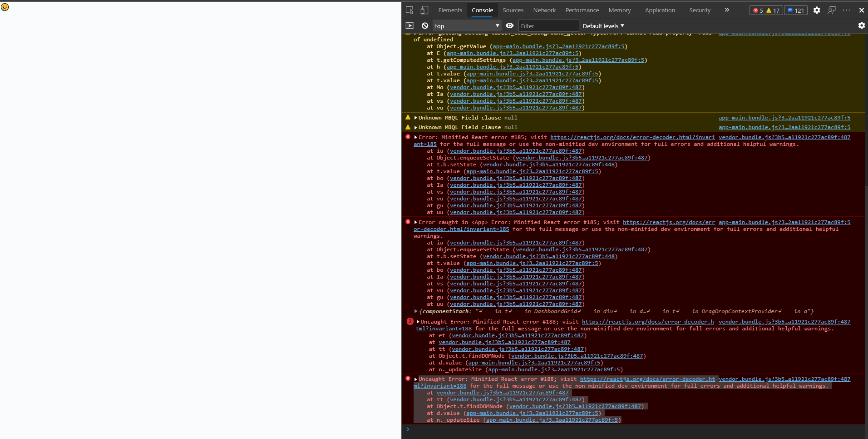
Task: Clear the console messages
Action: [424, 25]
